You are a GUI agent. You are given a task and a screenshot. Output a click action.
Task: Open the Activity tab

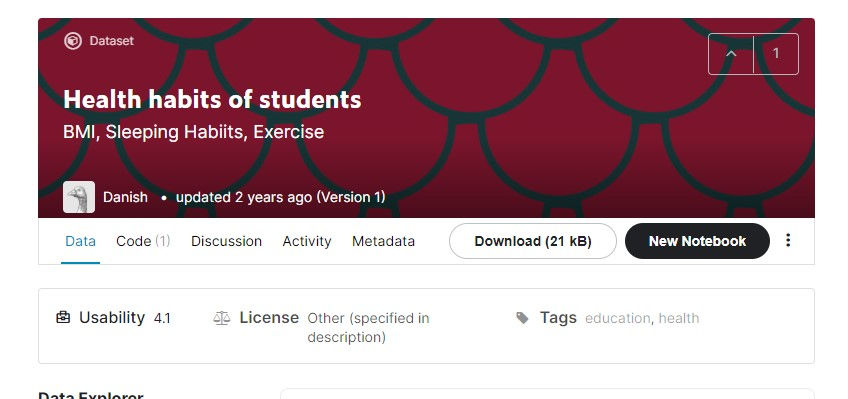307,241
